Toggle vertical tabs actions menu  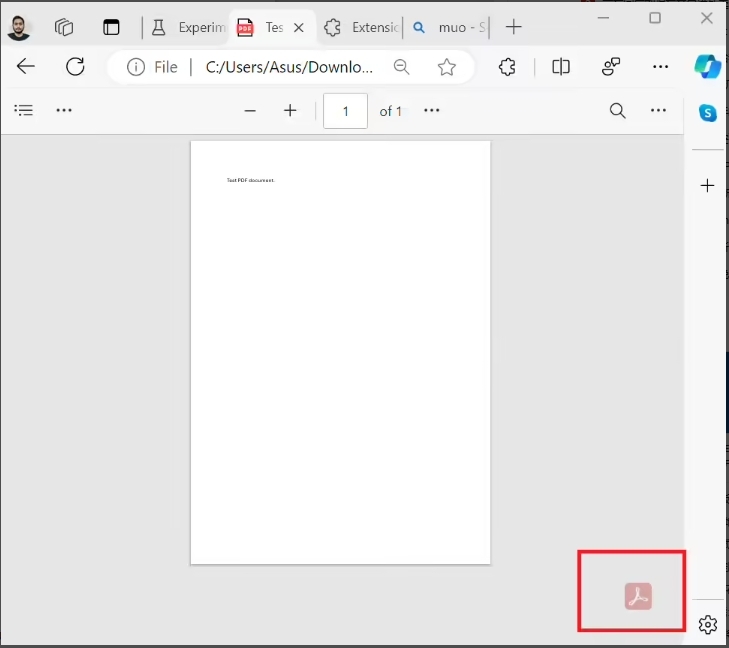click(x=111, y=27)
